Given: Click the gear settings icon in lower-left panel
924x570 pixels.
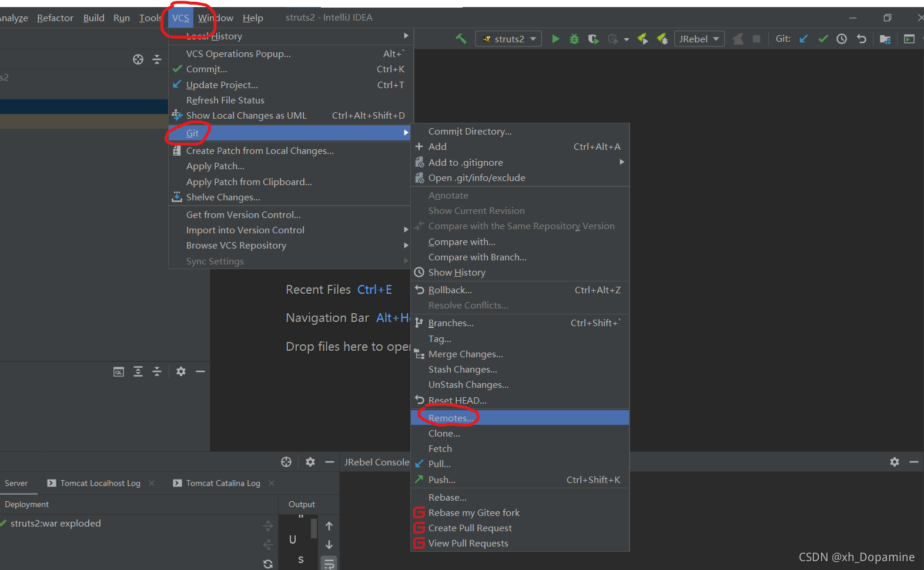Looking at the screenshot, I should point(181,371).
